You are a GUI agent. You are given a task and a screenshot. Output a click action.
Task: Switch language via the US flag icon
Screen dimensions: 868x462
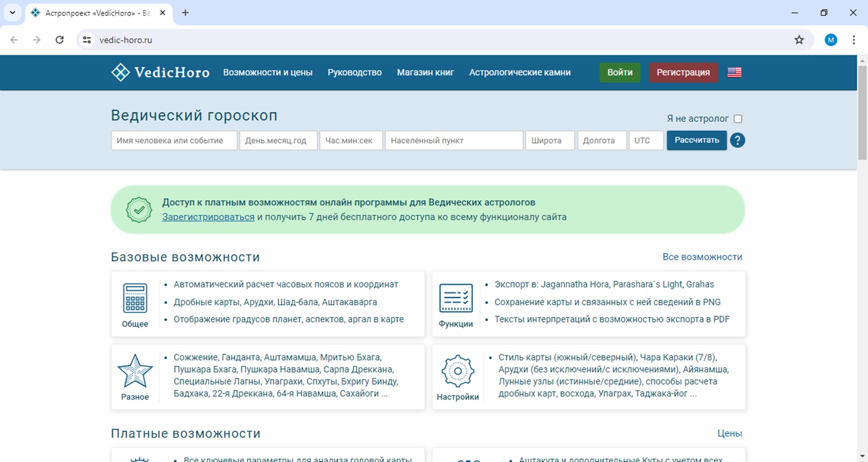[734, 73]
